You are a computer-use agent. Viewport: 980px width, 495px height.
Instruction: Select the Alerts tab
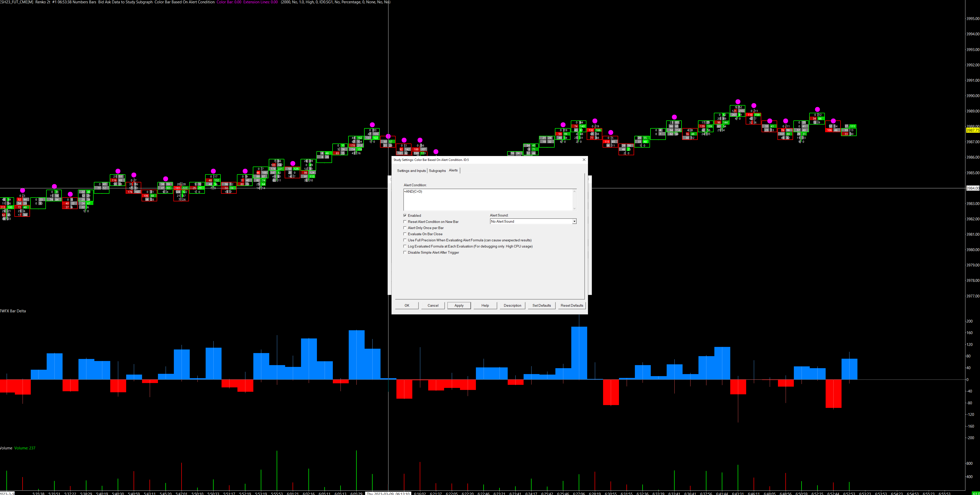tap(453, 170)
